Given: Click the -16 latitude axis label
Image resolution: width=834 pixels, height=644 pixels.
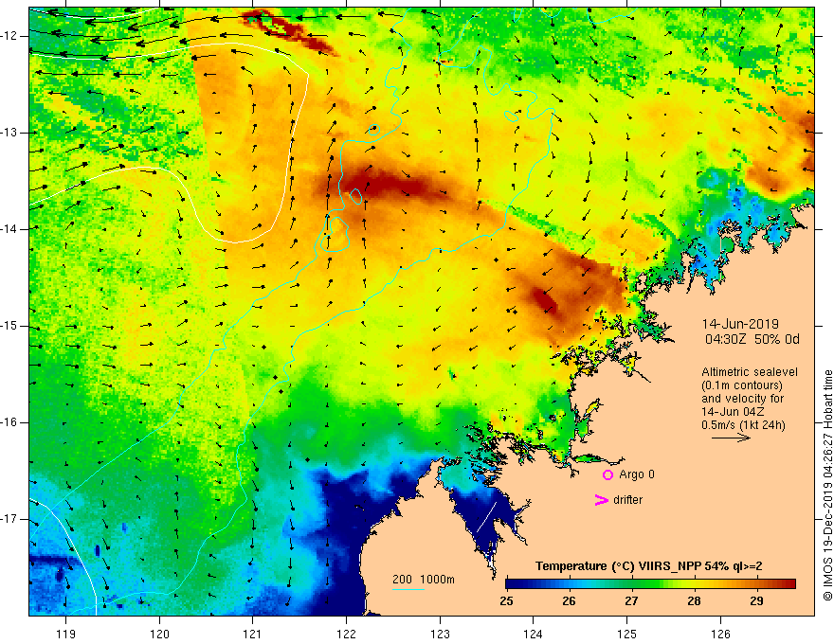Looking at the screenshot, I should click(9, 422).
